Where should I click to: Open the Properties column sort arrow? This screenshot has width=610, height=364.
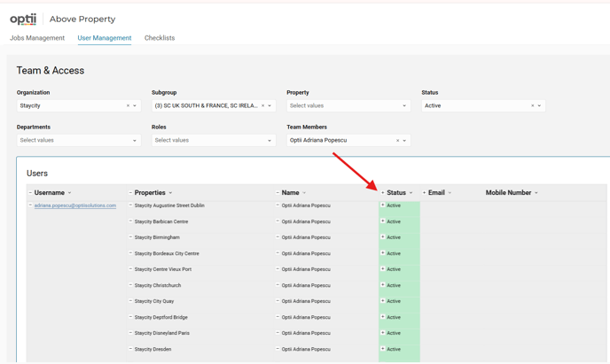tap(170, 193)
